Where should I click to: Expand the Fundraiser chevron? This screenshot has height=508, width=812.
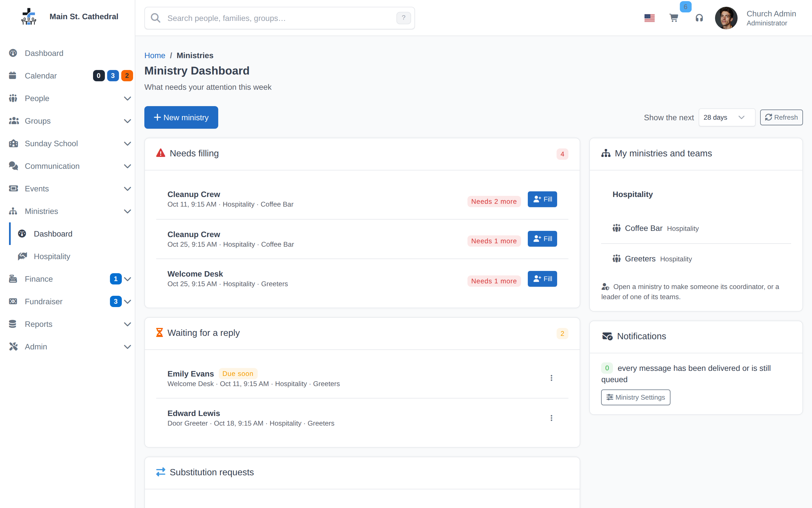127,301
